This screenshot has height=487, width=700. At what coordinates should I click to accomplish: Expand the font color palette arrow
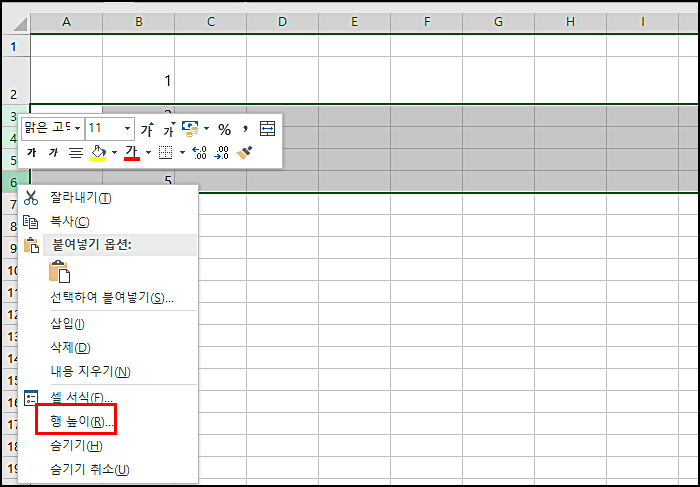(148, 153)
